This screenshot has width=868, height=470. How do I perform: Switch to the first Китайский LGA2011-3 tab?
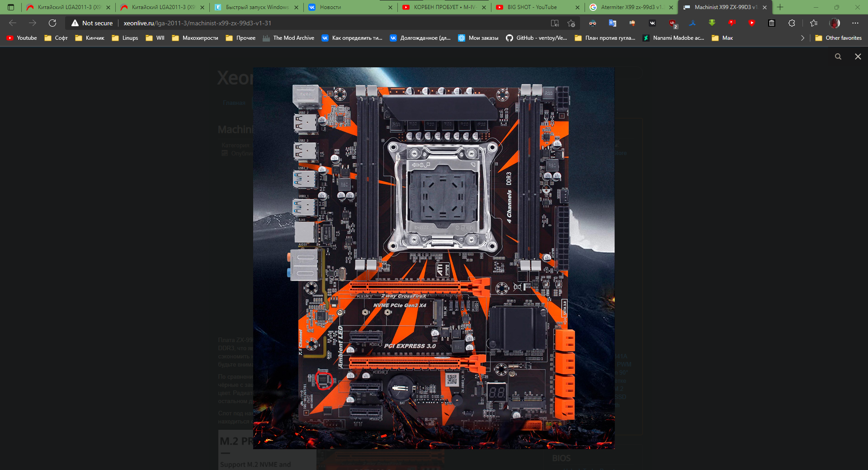pos(68,7)
